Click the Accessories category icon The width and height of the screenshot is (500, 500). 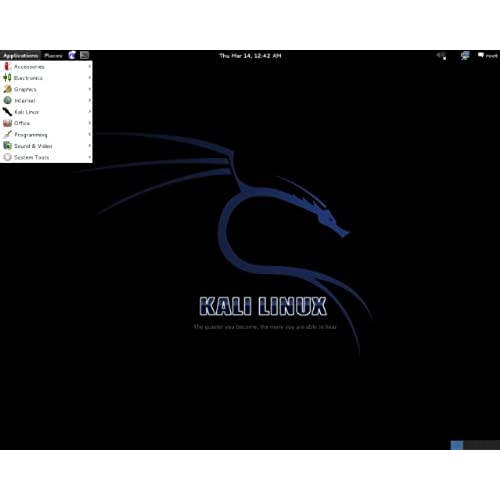(7, 66)
